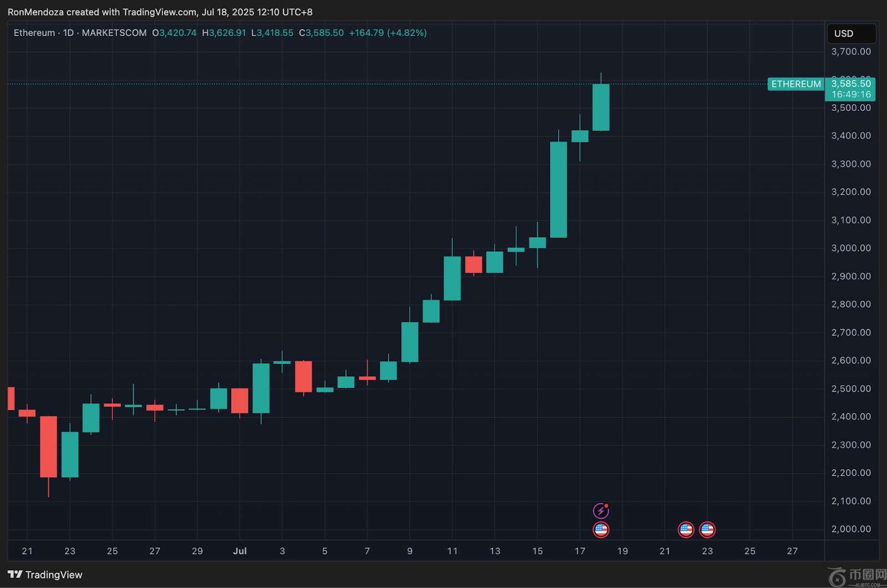Image resolution: width=887 pixels, height=588 pixels.
Task: Click the tall green candle of Jul 16
Action: point(558,190)
